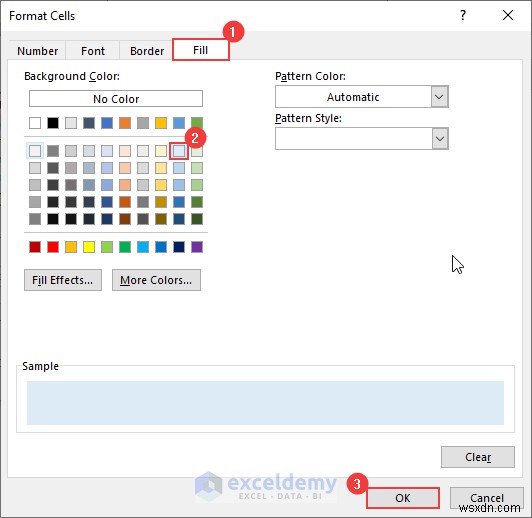This screenshot has width=532, height=518.
Task: Choose the lightest green tint swatch
Action: [197, 151]
